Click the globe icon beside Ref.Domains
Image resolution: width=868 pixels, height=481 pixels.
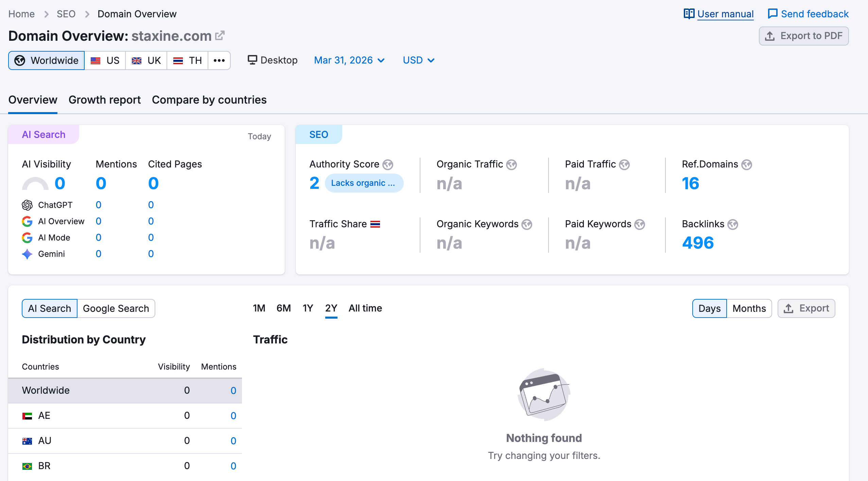click(747, 165)
